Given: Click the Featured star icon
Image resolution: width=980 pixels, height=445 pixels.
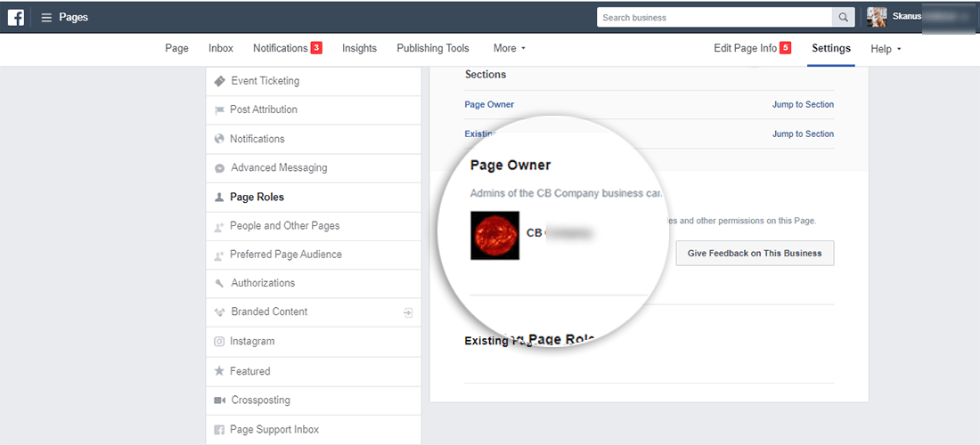Looking at the screenshot, I should coord(219,371).
